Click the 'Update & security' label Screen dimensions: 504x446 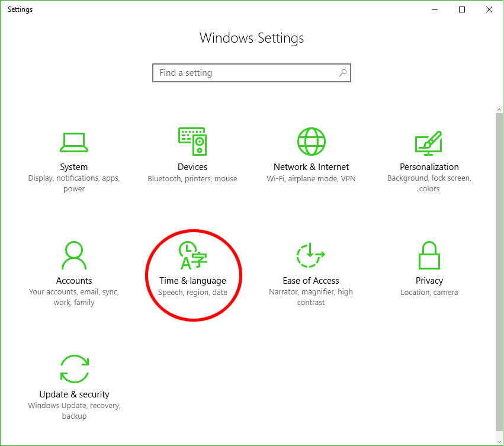click(74, 394)
